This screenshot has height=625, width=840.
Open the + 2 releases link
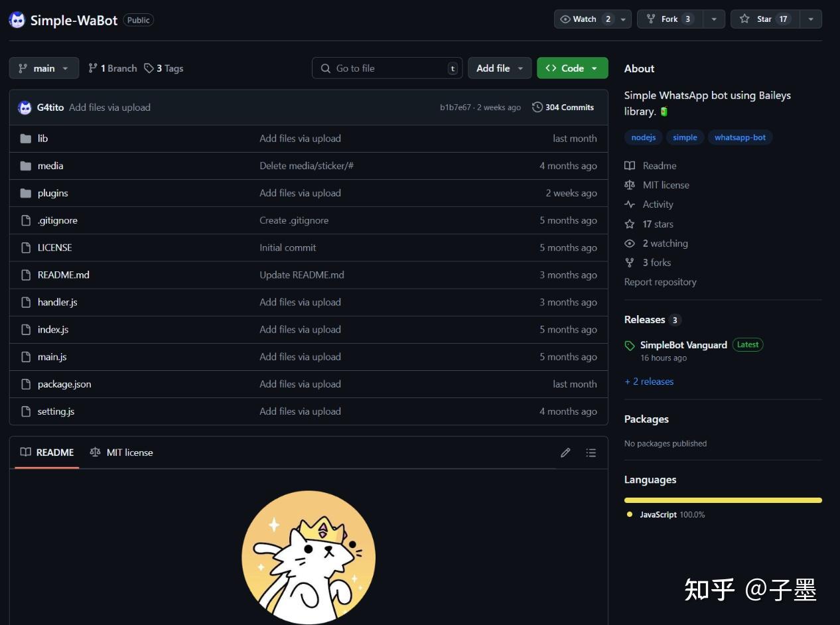[x=649, y=382]
